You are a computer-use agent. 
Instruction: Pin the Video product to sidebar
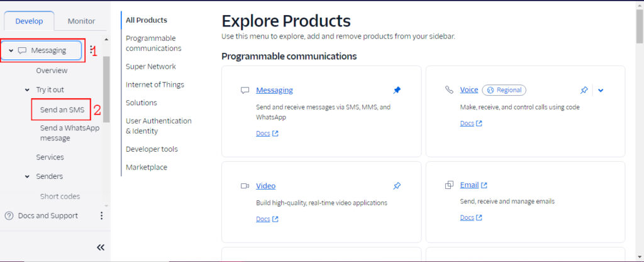coord(397,186)
